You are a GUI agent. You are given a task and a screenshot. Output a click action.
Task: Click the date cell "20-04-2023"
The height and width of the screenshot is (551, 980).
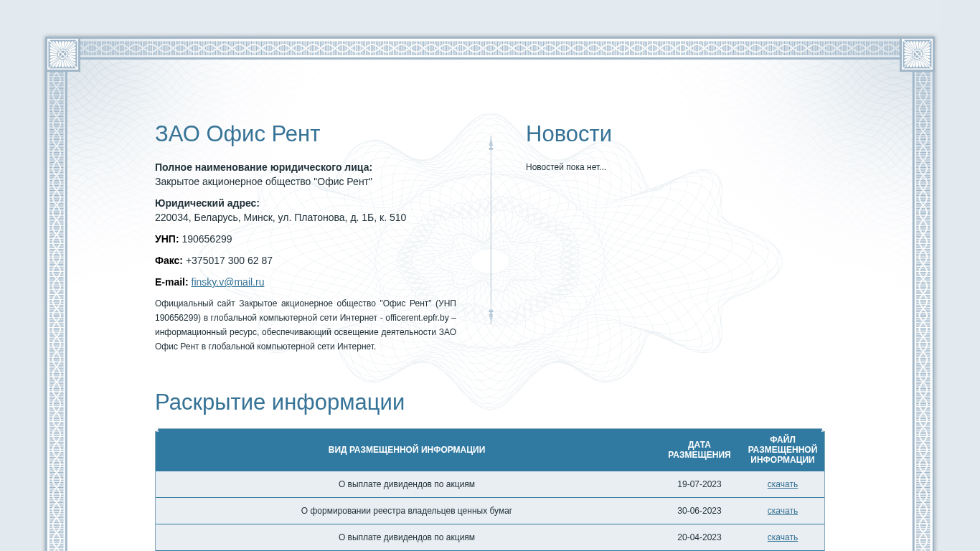coord(699,537)
